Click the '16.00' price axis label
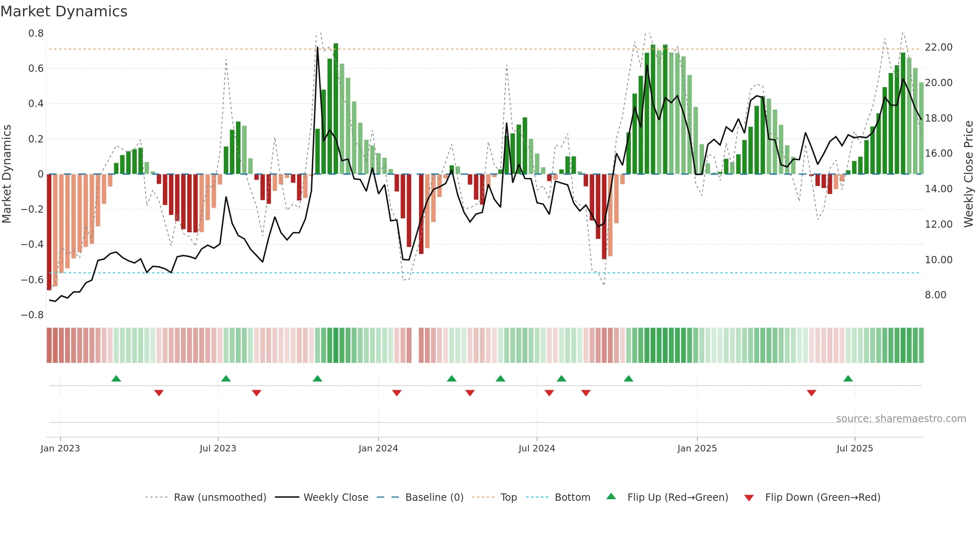Screen dimensions: 980x551 (x=939, y=153)
